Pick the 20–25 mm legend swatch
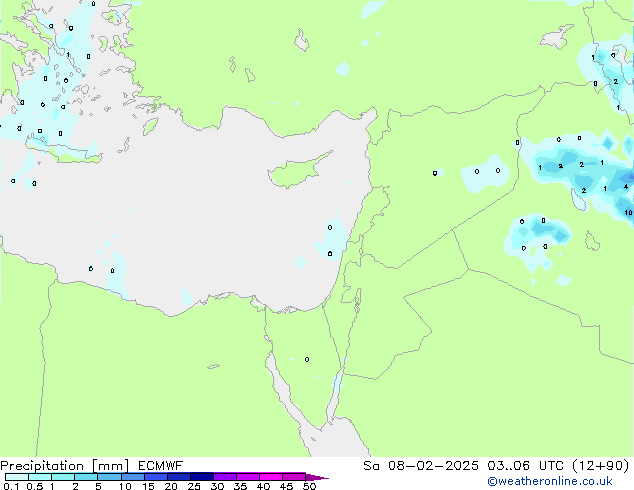This screenshot has width=634, height=490. pos(179,477)
